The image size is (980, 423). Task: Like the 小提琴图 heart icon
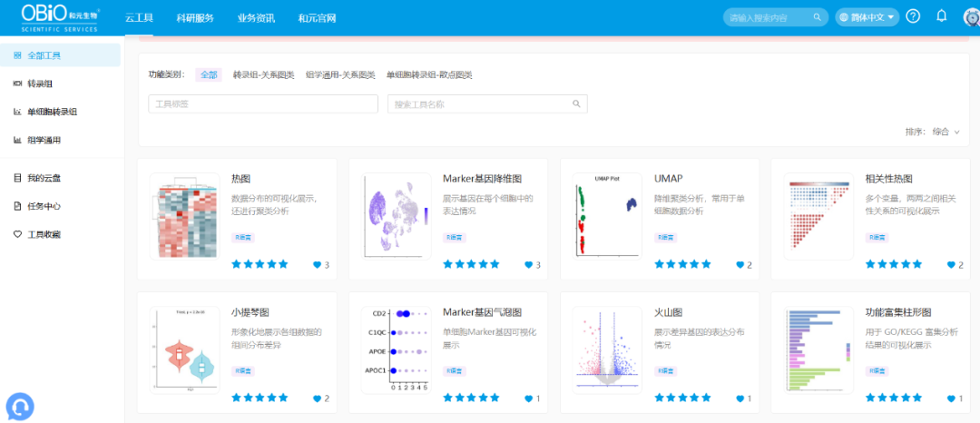(x=317, y=398)
